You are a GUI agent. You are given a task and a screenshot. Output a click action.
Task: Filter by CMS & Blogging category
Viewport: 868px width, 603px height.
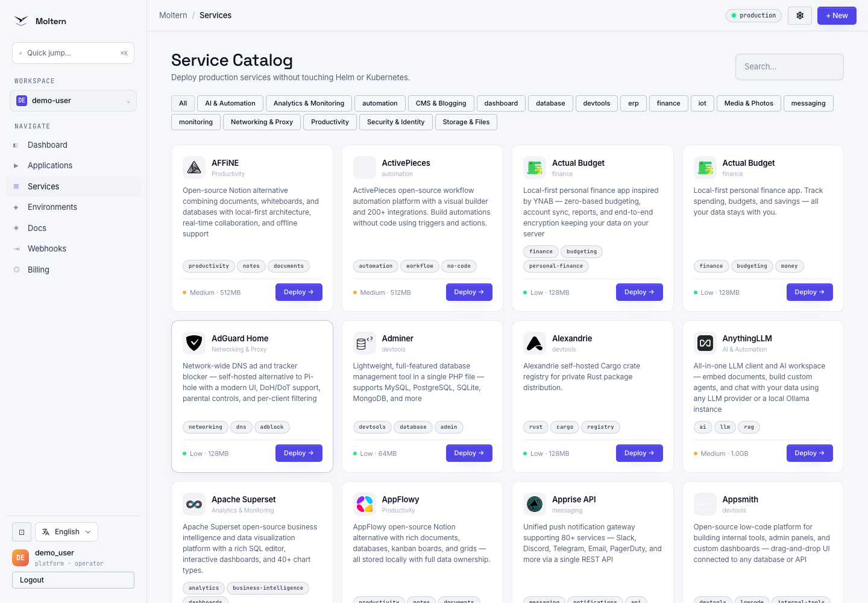[x=441, y=104]
